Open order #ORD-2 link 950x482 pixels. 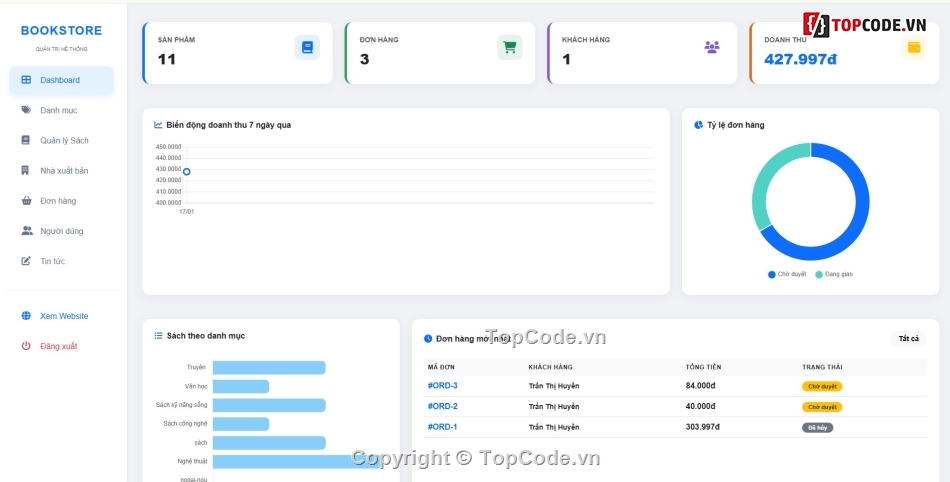(x=442, y=406)
